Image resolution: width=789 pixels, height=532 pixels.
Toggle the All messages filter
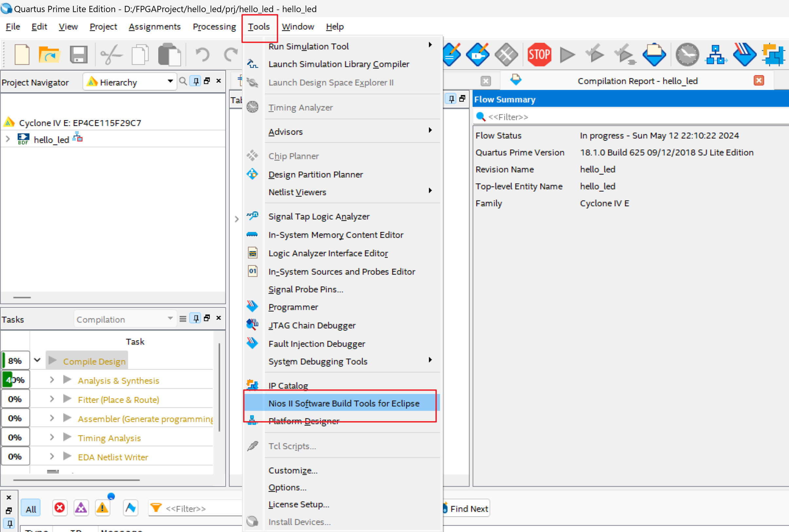(x=31, y=508)
